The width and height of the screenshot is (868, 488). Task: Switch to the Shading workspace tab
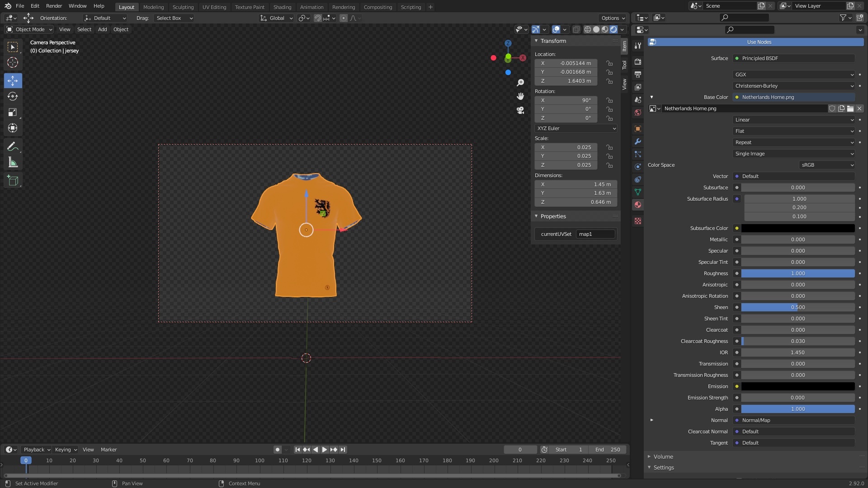tap(282, 7)
